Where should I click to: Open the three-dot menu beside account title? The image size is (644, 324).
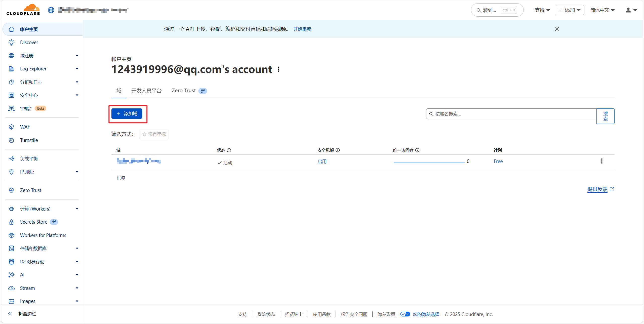pos(278,69)
